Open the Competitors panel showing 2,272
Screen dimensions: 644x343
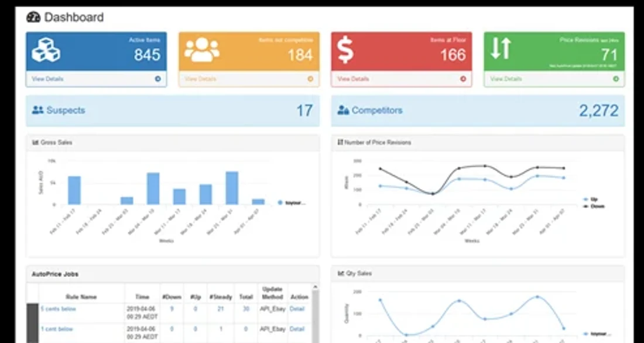coord(478,111)
